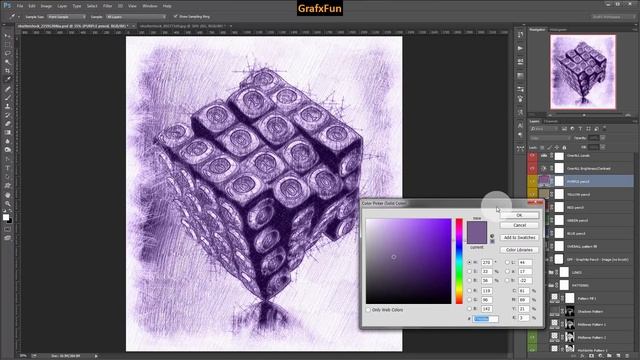Open the Filter menu
Viewport: 640px width, 360px height.
pos(107,6)
